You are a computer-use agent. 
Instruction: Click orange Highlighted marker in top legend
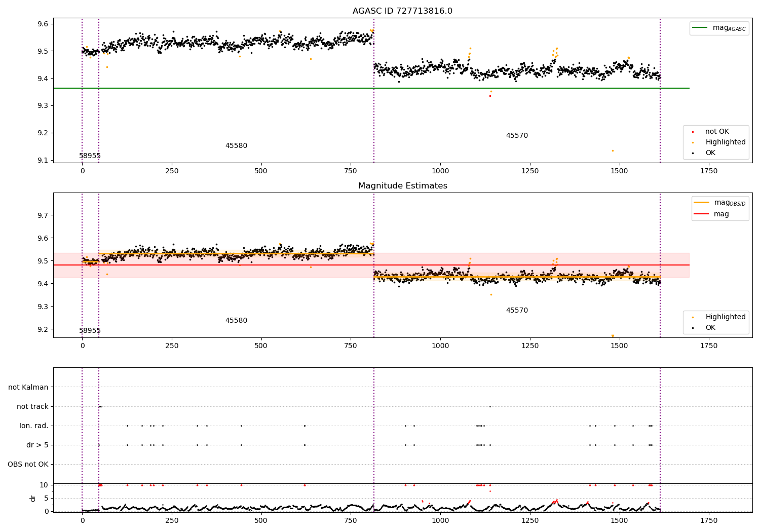pos(693,142)
